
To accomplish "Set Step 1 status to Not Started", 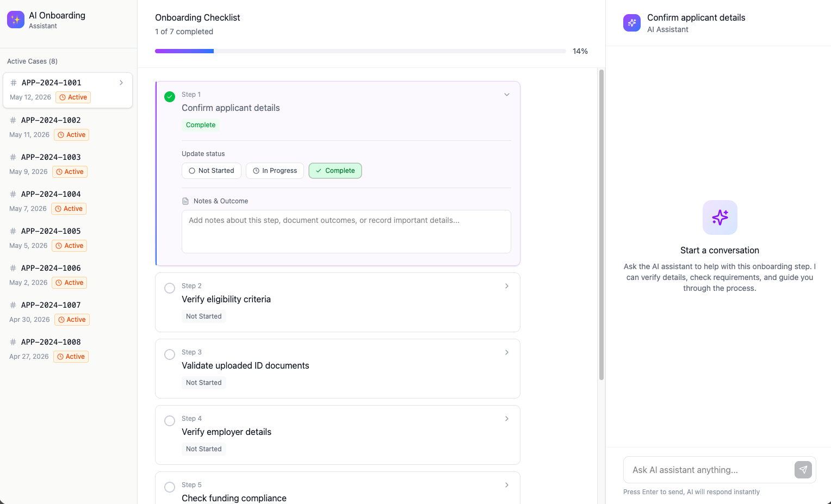I will tap(212, 171).
